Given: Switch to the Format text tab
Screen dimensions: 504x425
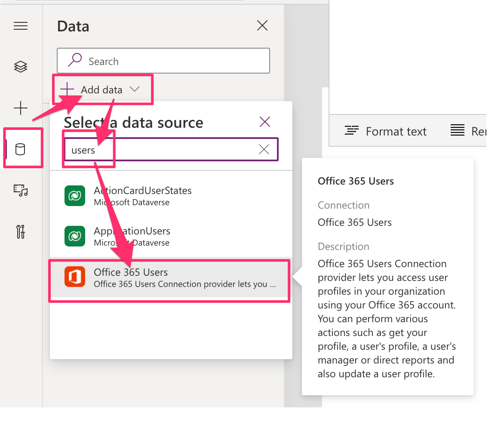Looking at the screenshot, I should [385, 131].
